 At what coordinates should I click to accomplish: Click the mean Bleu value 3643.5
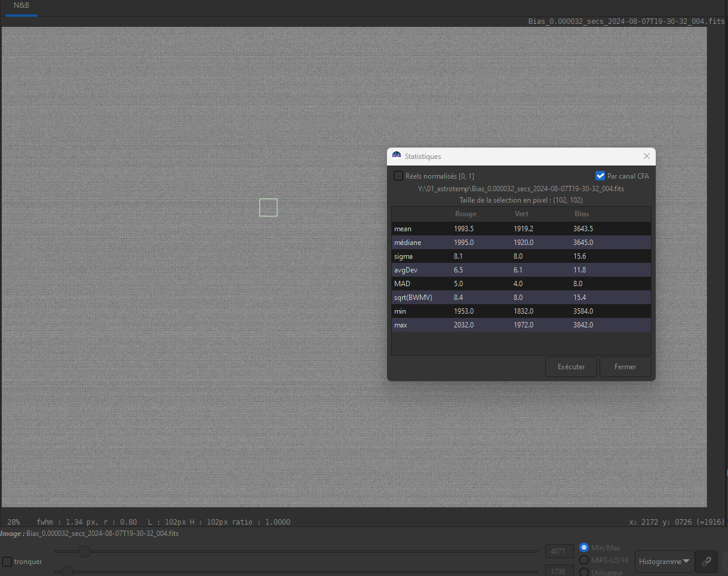click(x=583, y=229)
